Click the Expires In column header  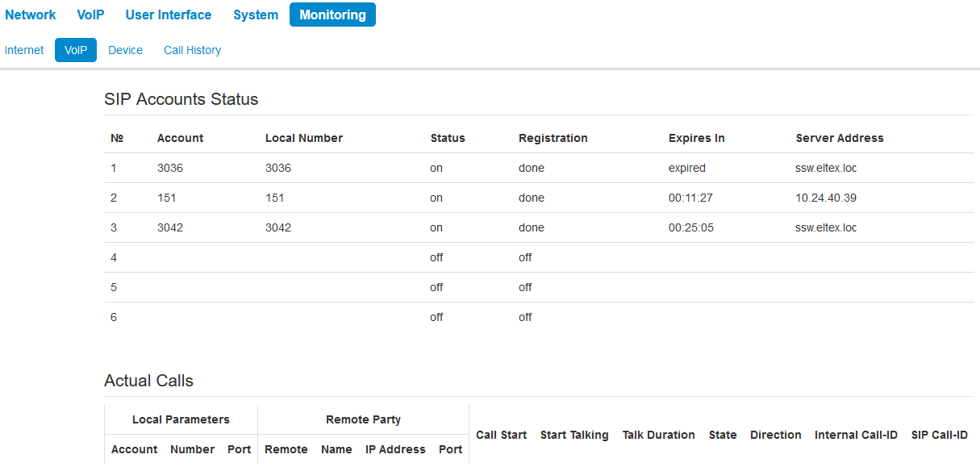tap(696, 138)
